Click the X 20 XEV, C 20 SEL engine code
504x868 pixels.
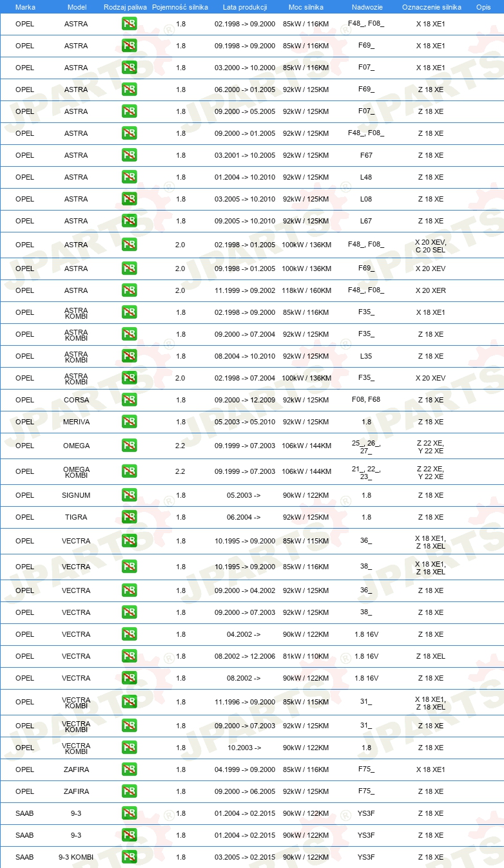(x=431, y=246)
